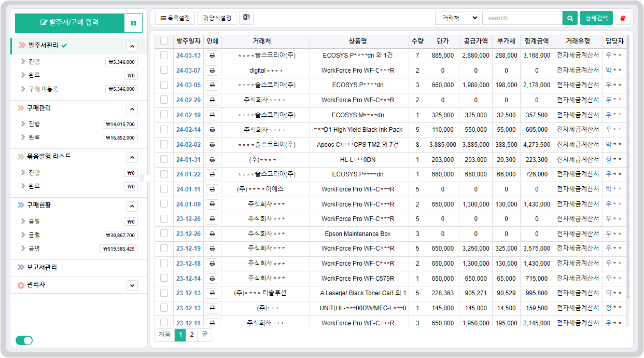Viewport: 644px width, 358px height.
Task: Print the 24-01-09 order row
Action: [212, 204]
